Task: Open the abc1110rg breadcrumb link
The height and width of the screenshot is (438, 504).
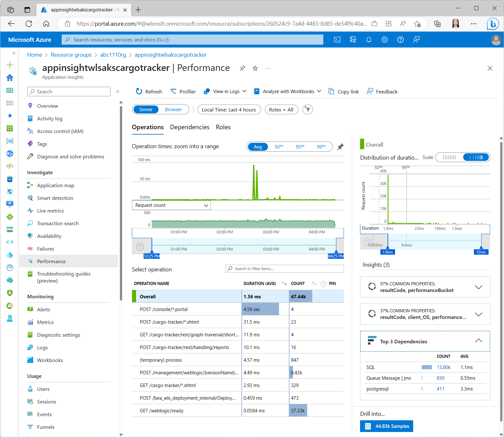Action: coord(113,55)
